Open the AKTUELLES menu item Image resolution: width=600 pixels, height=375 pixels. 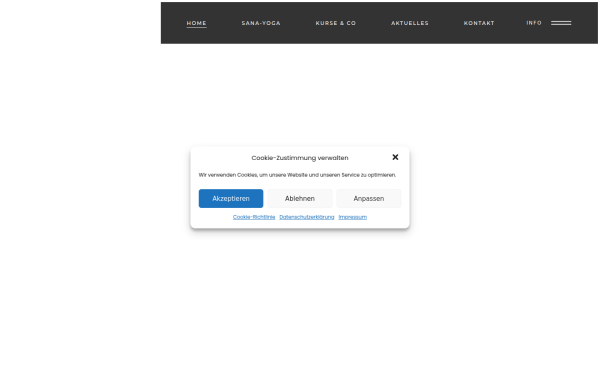pyautogui.click(x=409, y=23)
